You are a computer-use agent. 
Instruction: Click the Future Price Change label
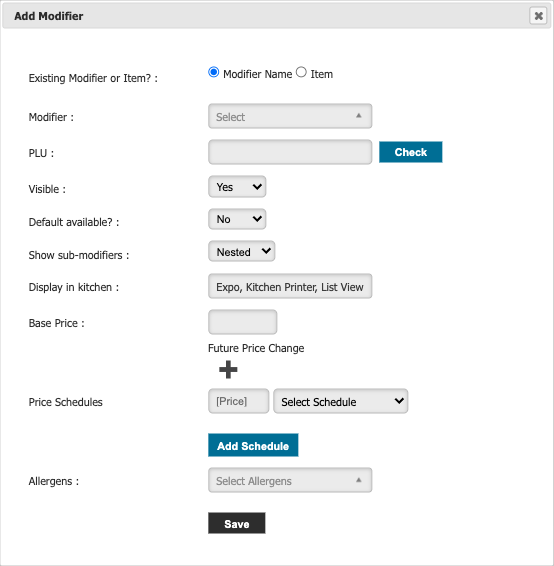tap(256, 348)
